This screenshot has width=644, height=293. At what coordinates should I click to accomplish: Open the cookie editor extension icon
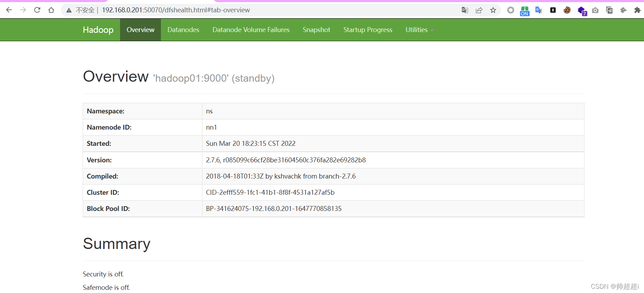click(567, 10)
